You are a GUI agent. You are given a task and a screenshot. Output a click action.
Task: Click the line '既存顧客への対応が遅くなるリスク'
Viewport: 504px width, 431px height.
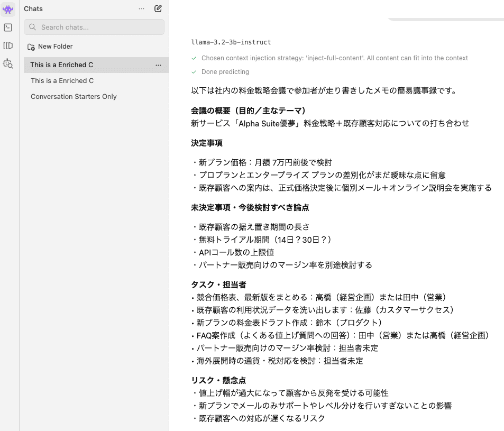258,418
